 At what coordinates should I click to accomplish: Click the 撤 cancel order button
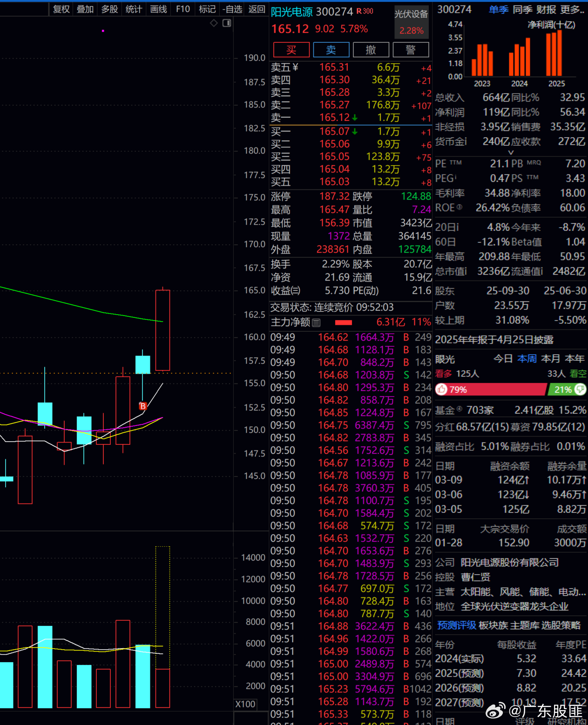pos(371,50)
